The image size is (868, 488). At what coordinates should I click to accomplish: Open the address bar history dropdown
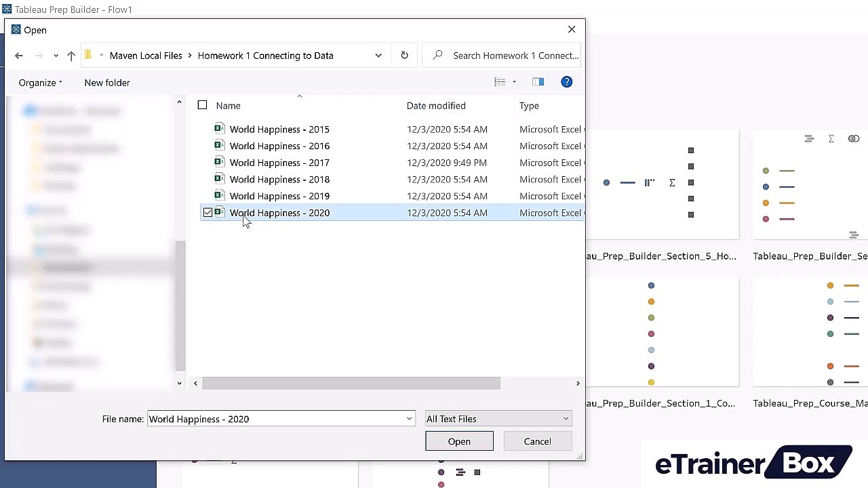click(378, 56)
